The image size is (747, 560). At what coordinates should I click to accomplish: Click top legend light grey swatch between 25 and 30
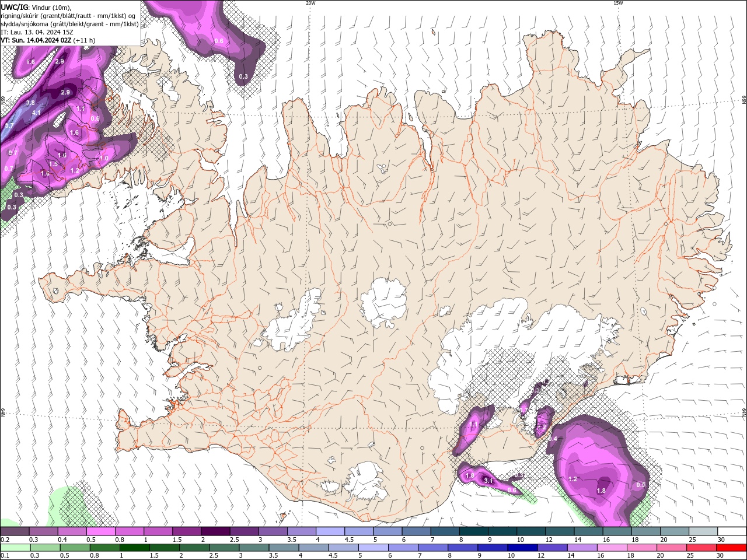[703, 531]
